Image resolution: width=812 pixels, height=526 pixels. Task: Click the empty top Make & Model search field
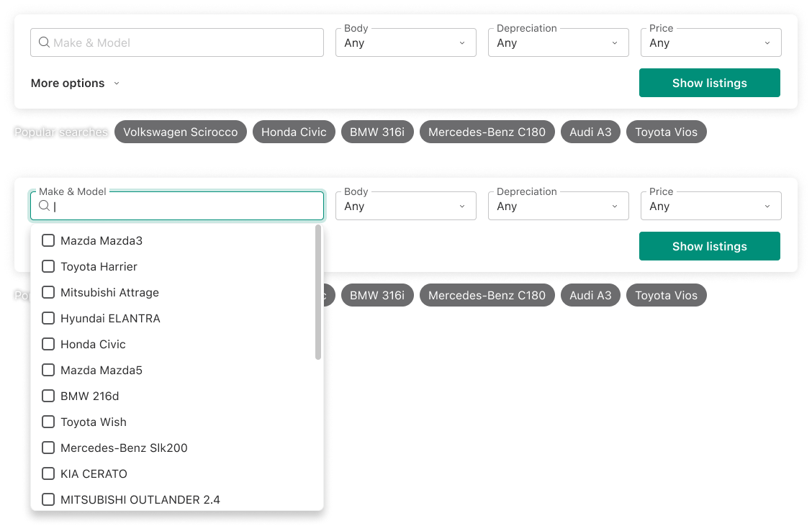point(177,42)
